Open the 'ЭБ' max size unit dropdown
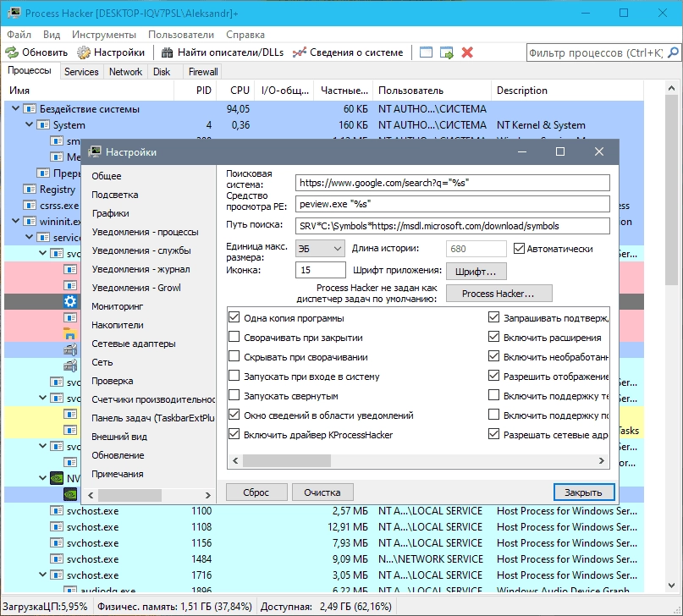This screenshot has height=616, width=683. (320, 249)
